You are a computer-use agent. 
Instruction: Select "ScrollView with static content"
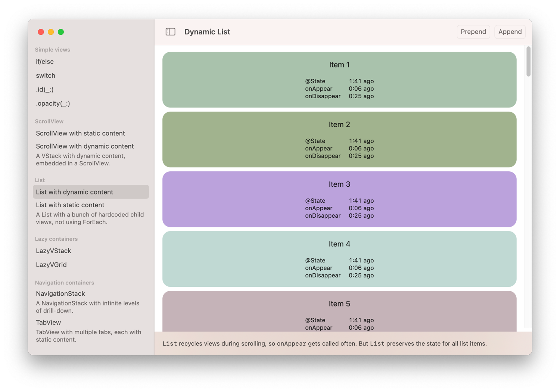(x=80, y=133)
